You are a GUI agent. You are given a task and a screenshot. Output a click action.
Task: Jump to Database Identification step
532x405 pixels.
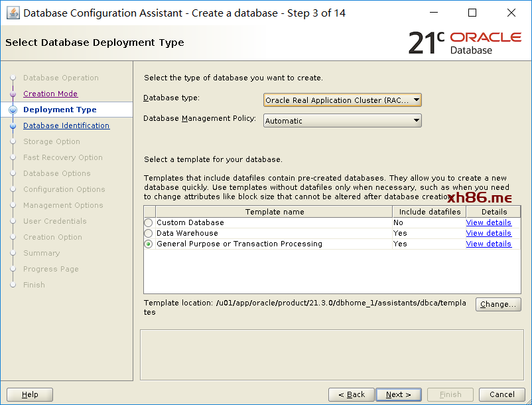pos(66,125)
